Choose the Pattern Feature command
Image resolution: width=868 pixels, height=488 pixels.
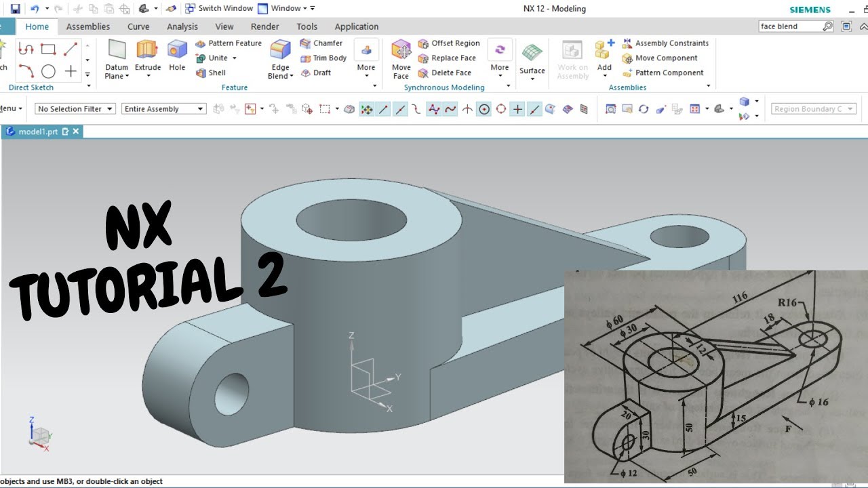point(228,43)
